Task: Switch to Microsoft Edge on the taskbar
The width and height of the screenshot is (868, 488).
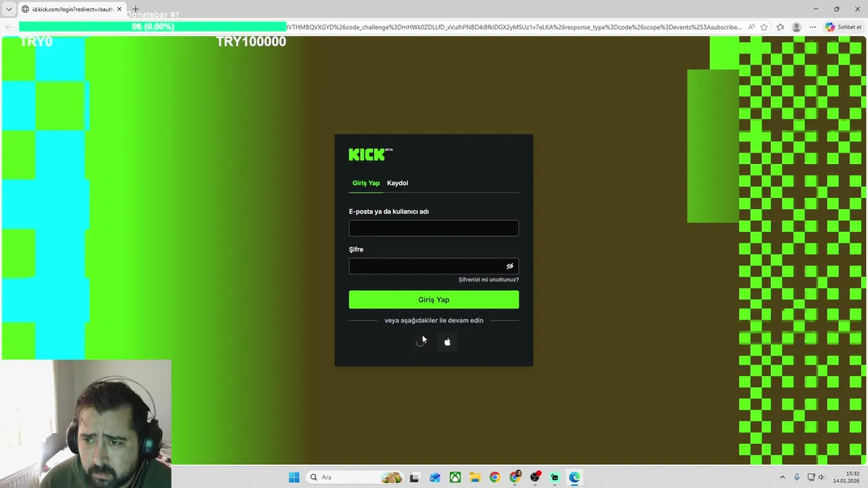Action: 574,477
